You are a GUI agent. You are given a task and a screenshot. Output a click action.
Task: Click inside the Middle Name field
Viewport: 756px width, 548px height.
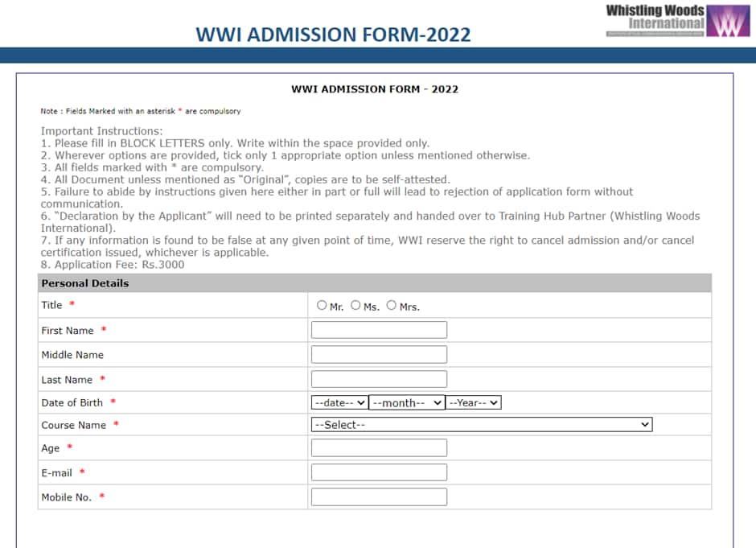378,354
